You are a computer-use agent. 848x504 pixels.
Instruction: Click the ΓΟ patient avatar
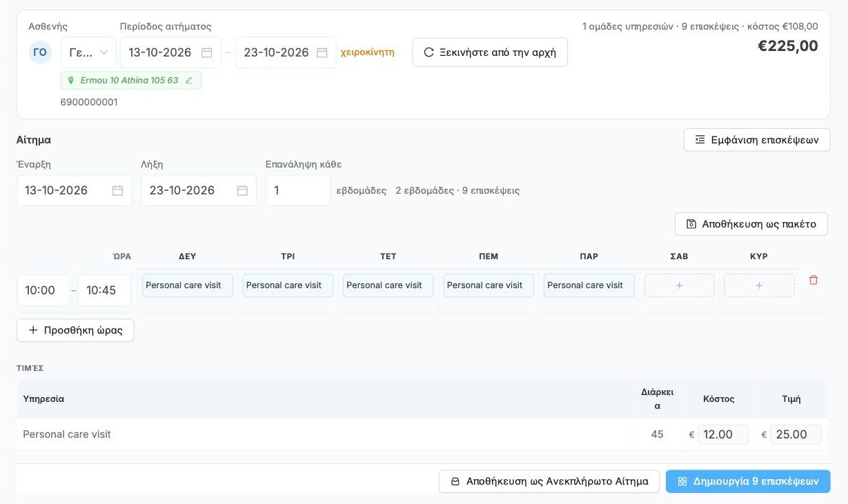(x=40, y=52)
